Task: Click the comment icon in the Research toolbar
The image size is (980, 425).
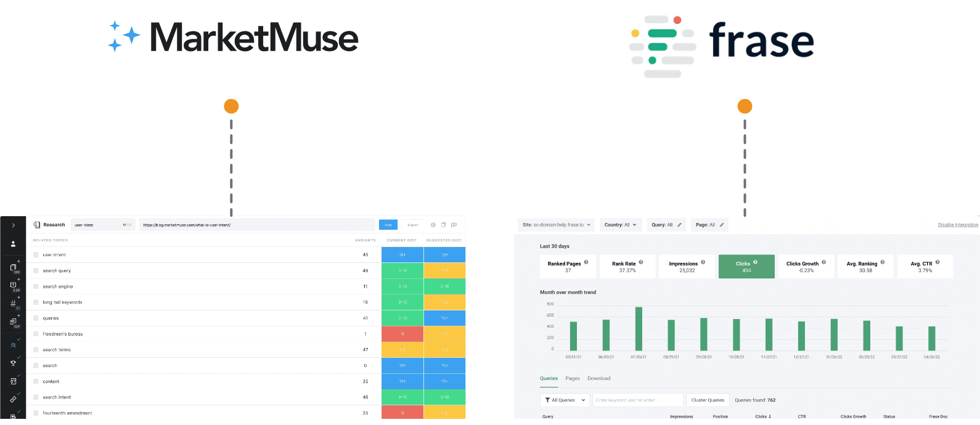Action: click(454, 225)
